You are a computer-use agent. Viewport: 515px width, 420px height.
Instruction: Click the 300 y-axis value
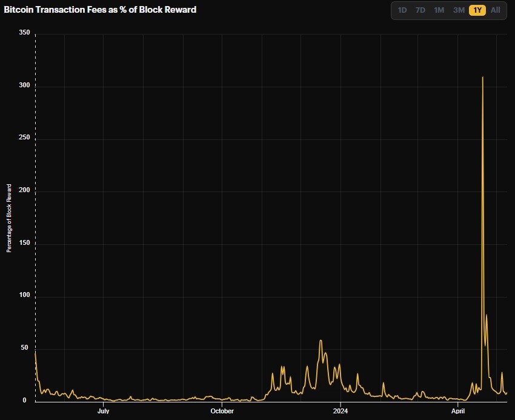24,85
